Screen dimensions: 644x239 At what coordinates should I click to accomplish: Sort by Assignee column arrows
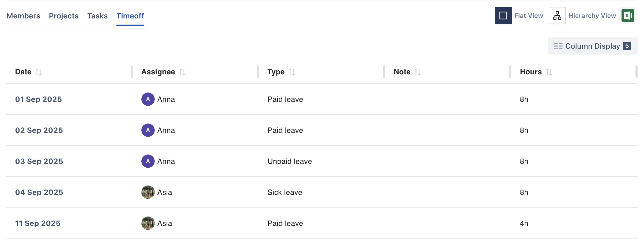pos(182,72)
